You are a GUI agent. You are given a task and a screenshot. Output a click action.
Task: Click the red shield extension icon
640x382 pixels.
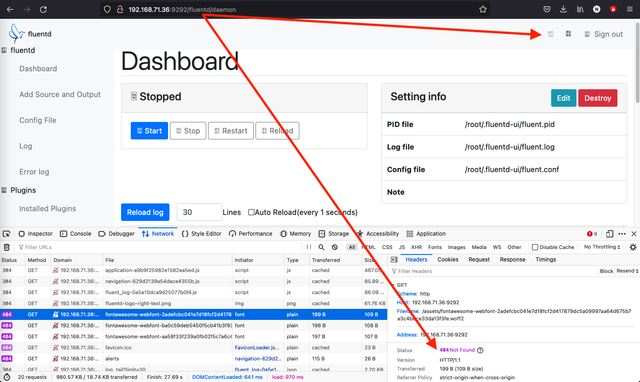(x=613, y=9)
